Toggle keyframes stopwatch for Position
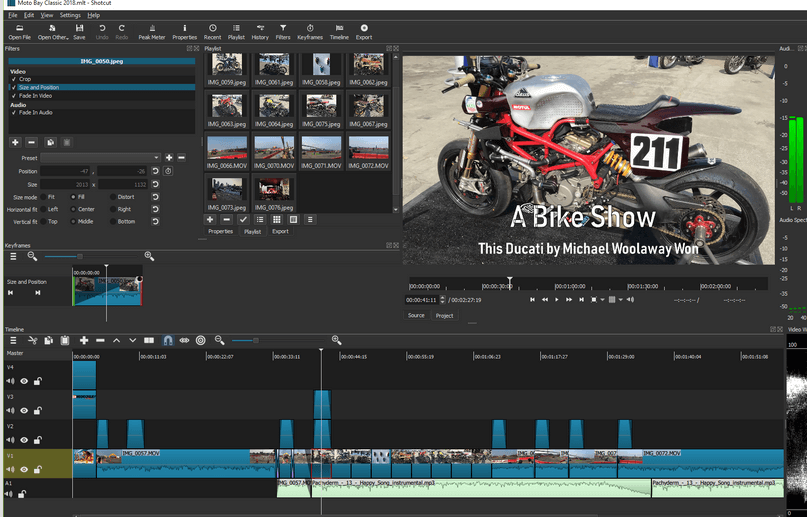Screen dimensions: 807x517 pos(168,171)
